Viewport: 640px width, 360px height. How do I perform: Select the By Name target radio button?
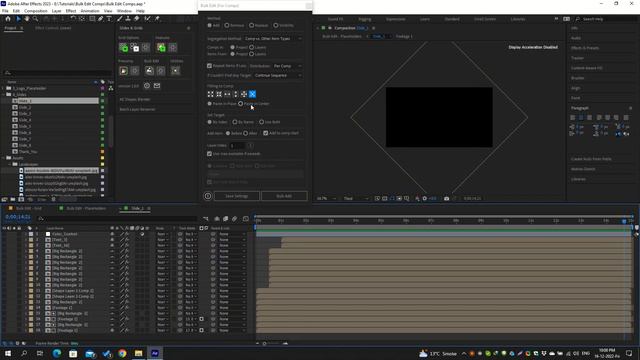click(x=235, y=122)
